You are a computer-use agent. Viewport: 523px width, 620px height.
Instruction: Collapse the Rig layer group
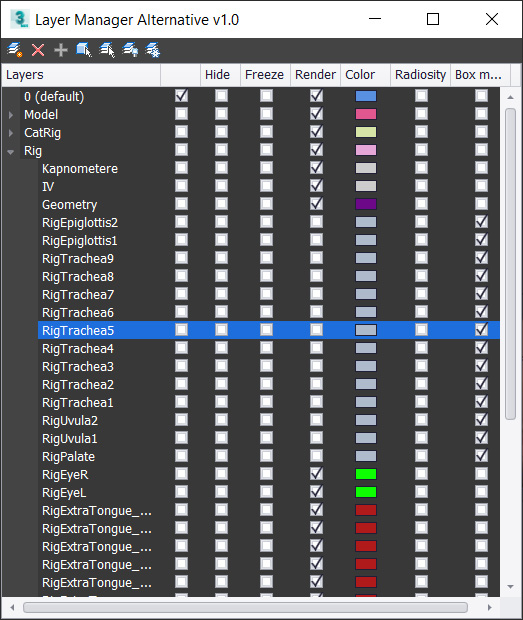pyautogui.click(x=11, y=151)
